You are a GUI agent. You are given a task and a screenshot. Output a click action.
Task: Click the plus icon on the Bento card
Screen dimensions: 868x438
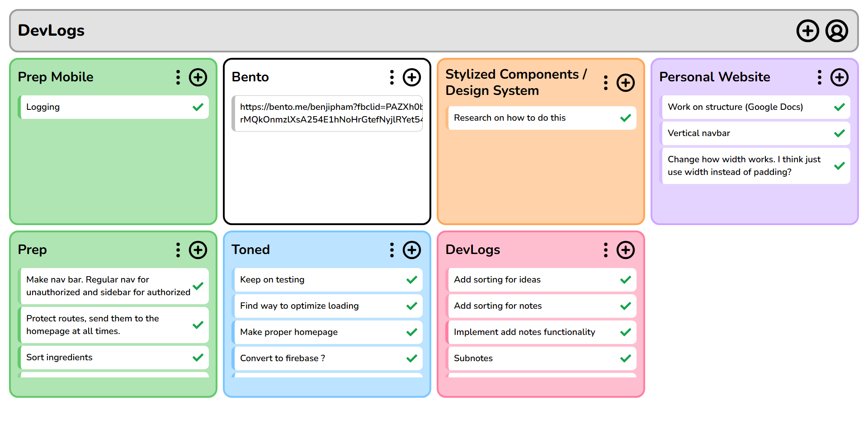tap(411, 77)
